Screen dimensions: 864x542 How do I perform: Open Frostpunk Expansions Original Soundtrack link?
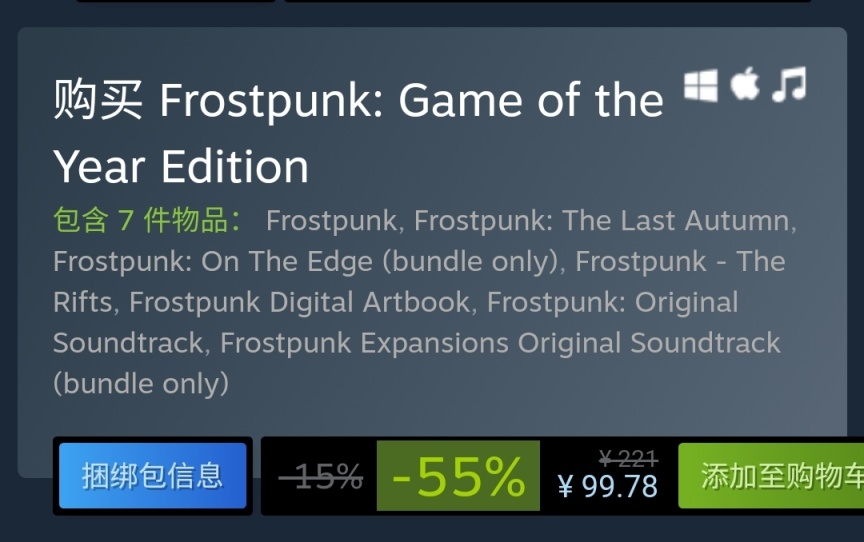500,343
